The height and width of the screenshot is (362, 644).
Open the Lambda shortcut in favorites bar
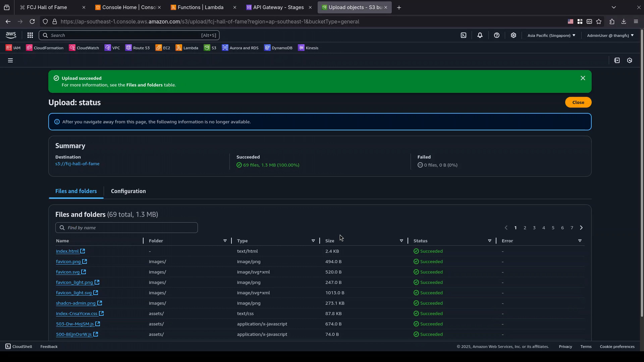(187, 48)
